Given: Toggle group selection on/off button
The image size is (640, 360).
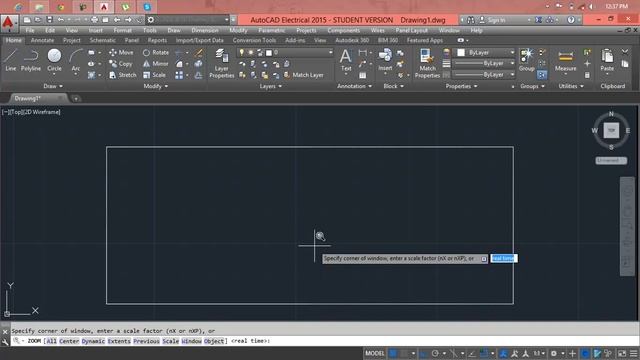Looking at the screenshot, I should pyautogui.click(x=542, y=75).
